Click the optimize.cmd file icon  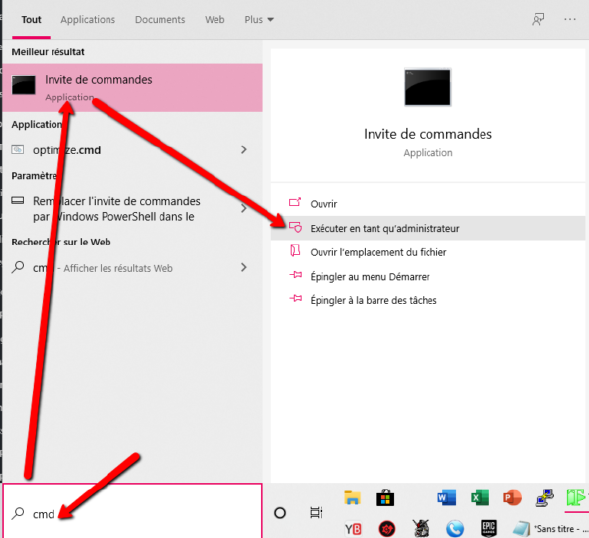click(x=18, y=150)
